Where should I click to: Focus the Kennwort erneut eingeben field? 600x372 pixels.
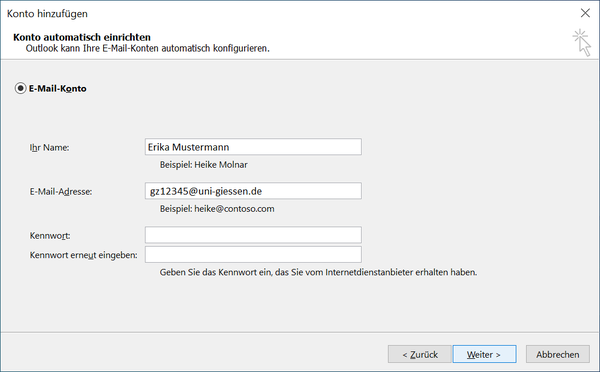[x=253, y=255]
